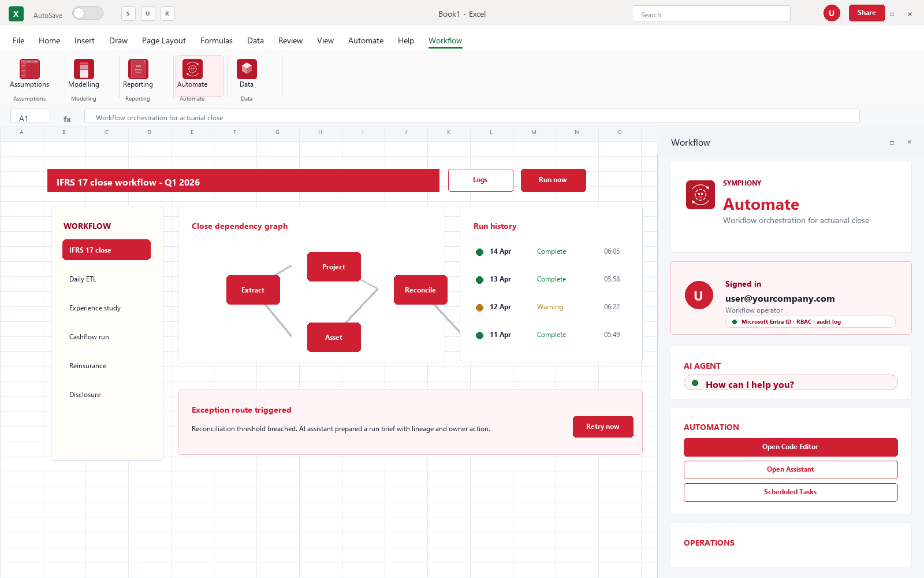Image resolution: width=924 pixels, height=578 pixels.
Task: Open the Reporting ribbon icon
Action: click(x=138, y=69)
